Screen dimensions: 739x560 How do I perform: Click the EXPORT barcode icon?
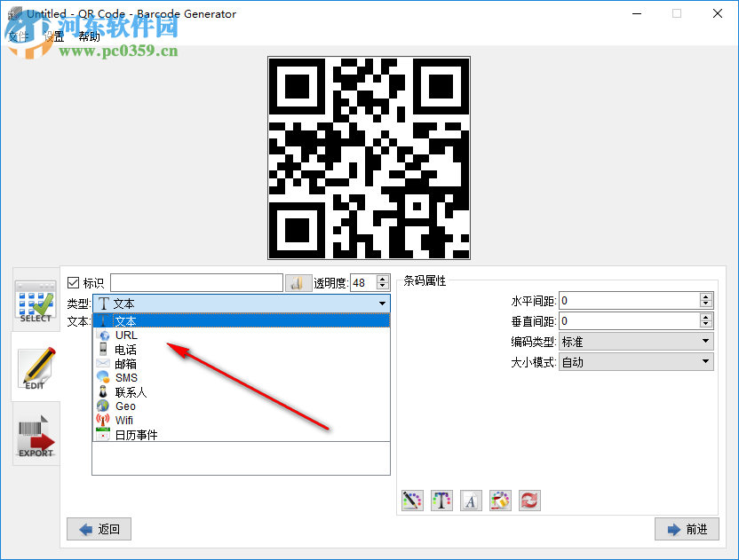click(x=35, y=435)
